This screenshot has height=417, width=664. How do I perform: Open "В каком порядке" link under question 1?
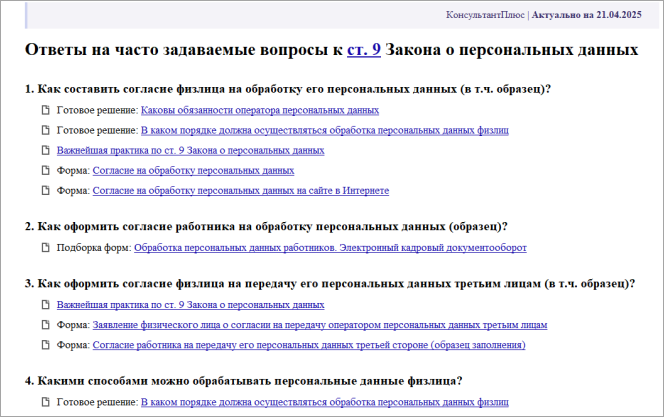[x=324, y=130]
